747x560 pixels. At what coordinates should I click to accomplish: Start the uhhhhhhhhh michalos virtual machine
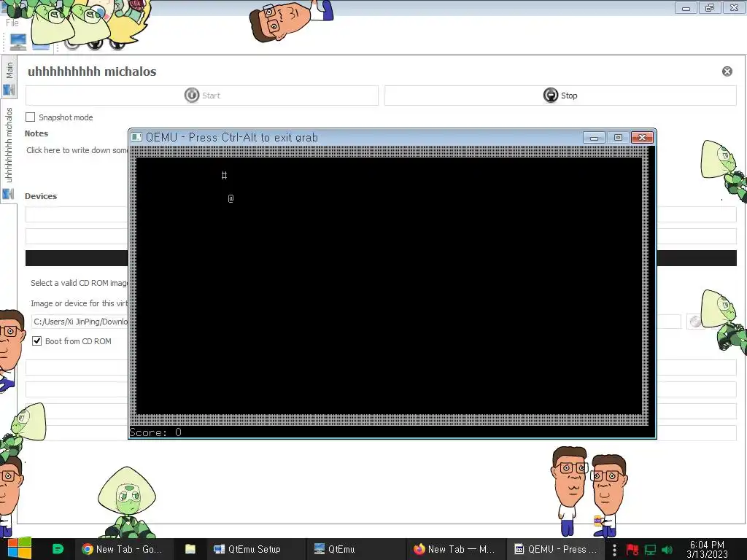pos(202,96)
